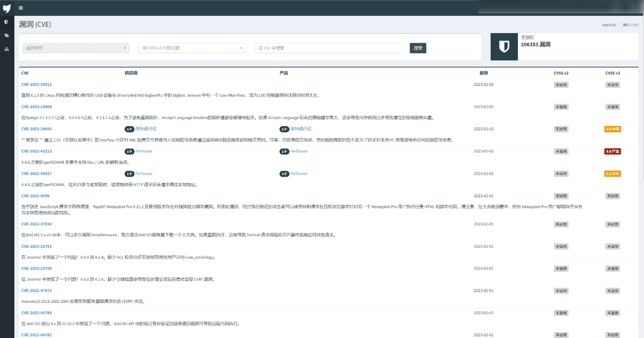644x338 pixels.
Task: Open CVE-2022-45027 details
Action: 36,173
